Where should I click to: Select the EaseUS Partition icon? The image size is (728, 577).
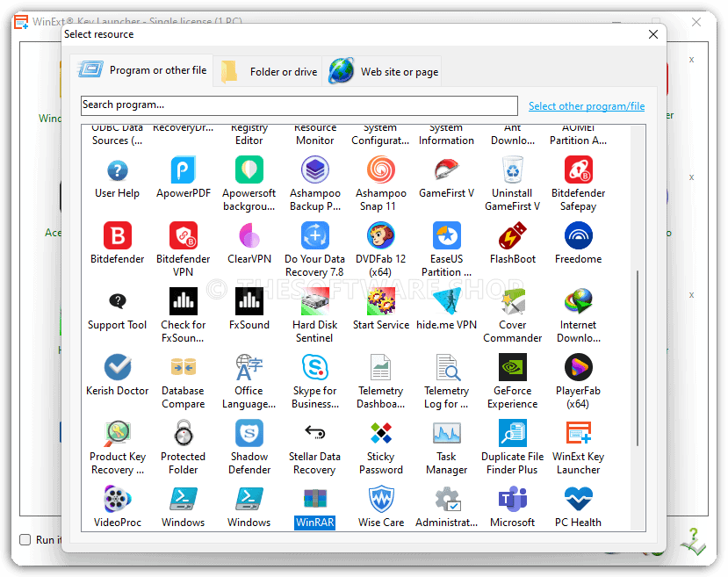[447, 236]
